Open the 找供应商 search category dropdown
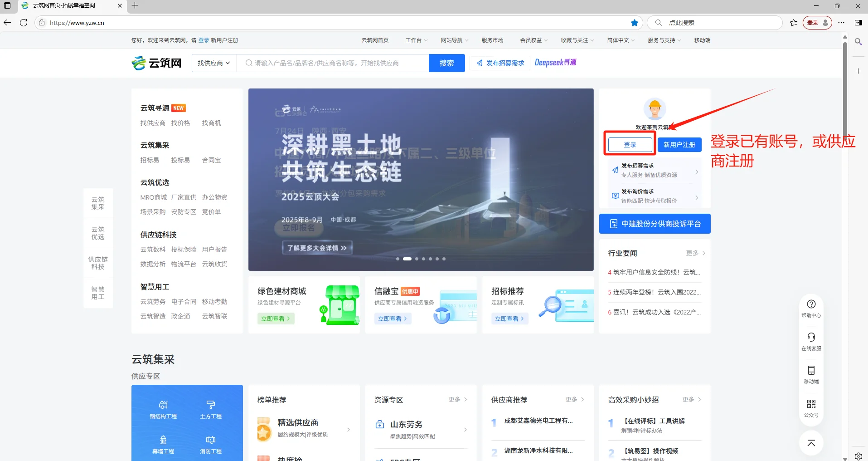The height and width of the screenshot is (461, 868). click(213, 63)
